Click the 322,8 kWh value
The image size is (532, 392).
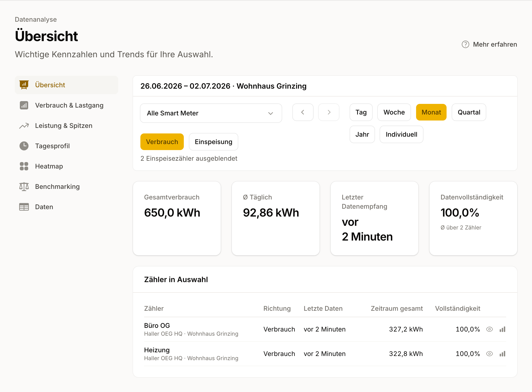pos(406,354)
